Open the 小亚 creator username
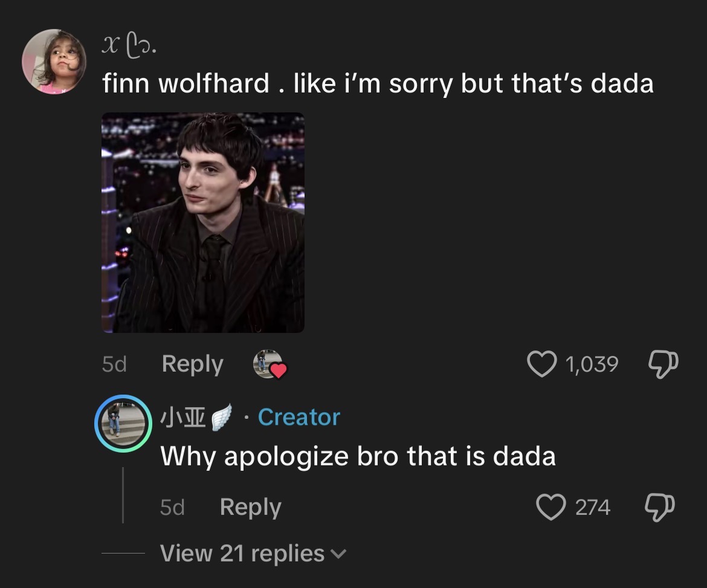The height and width of the screenshot is (588, 707). 183,417
